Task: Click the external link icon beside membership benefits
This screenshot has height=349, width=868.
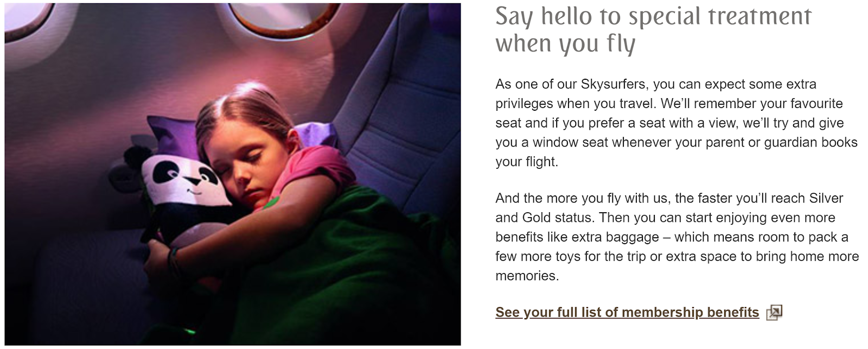Action: pos(774,313)
